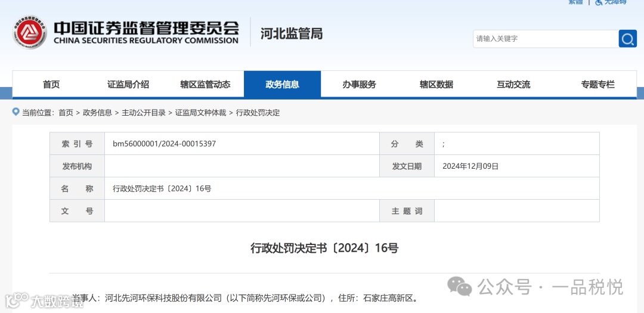Go to 首页 in the breadcrumb
The width and height of the screenshot is (644, 313).
(66, 113)
